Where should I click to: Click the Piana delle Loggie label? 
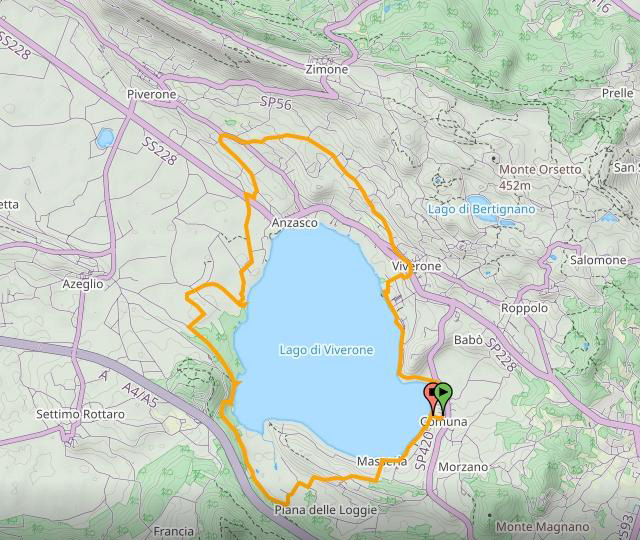point(325,510)
